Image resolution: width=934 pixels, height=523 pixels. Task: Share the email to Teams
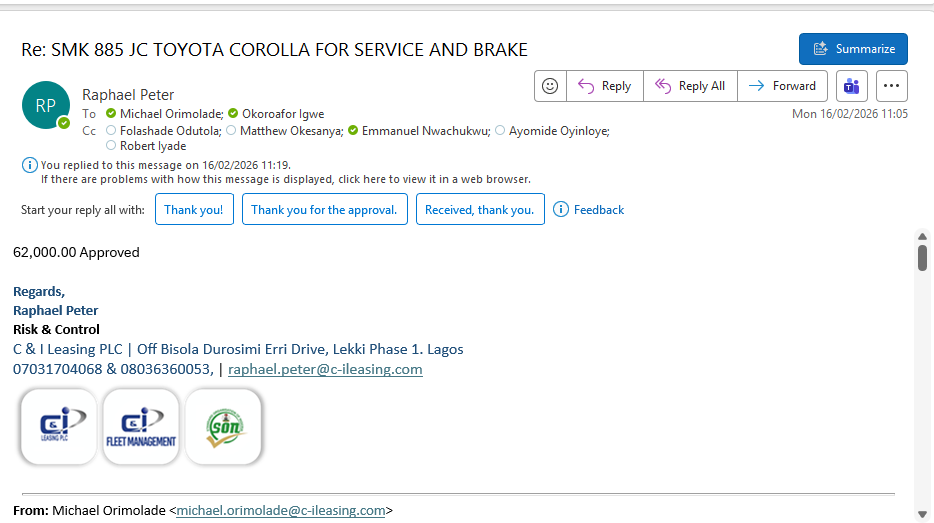point(852,86)
